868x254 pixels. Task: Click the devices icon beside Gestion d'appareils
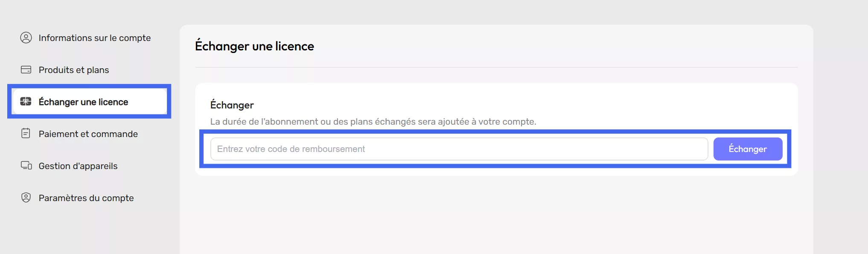pos(26,165)
